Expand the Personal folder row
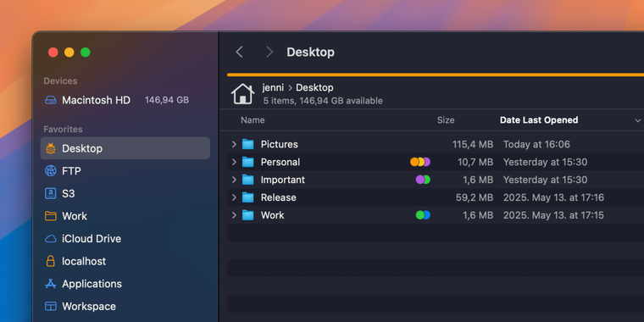This screenshot has height=322, width=644. 234,162
